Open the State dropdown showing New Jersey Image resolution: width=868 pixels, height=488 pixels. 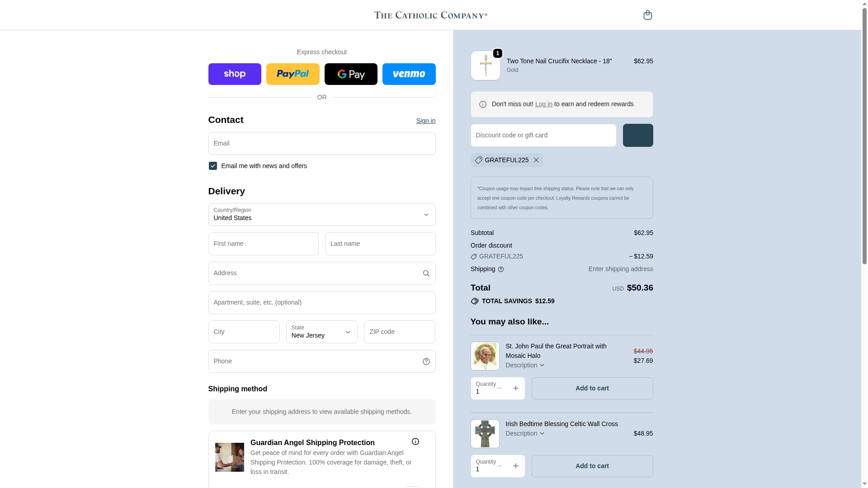pyautogui.click(x=322, y=332)
